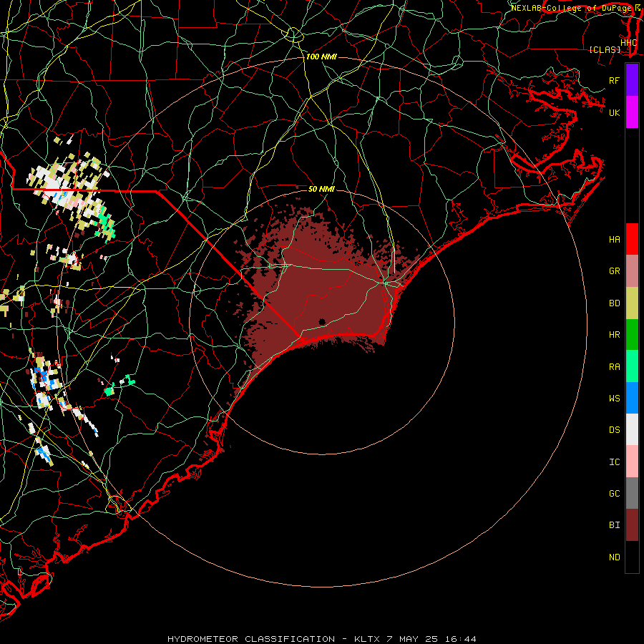The width and height of the screenshot is (644, 644).
Task: Pick the RA light green swatch
Action: pyautogui.click(x=632, y=366)
